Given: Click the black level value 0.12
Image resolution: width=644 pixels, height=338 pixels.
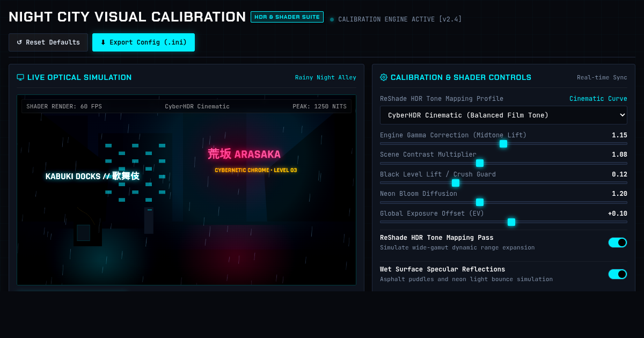Looking at the screenshot, I should [x=619, y=174].
